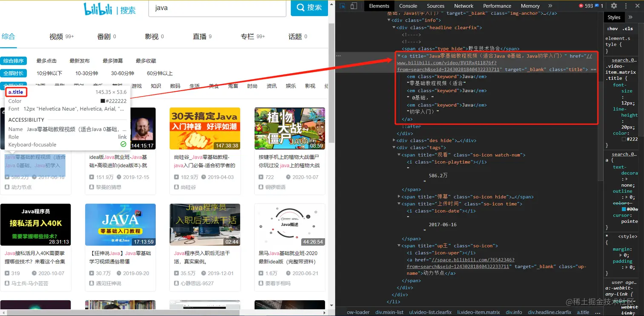644x316 pixels.
Task: Click the red error count 593
Action: [586, 6]
